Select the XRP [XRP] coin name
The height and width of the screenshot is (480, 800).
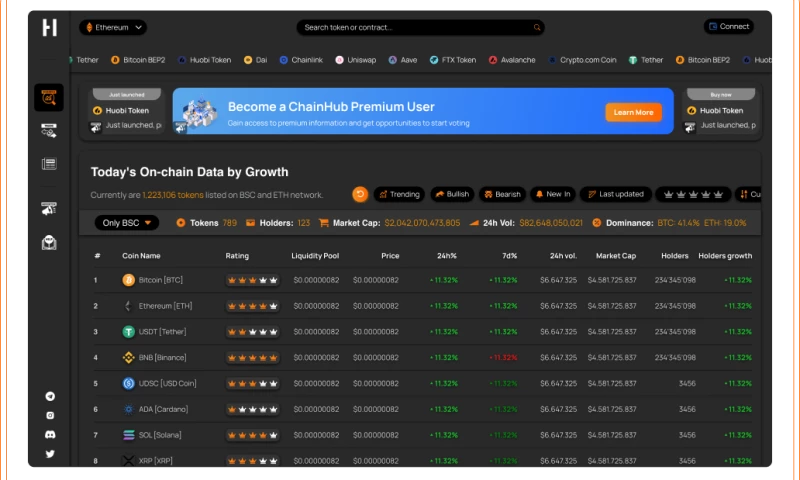coord(156,461)
